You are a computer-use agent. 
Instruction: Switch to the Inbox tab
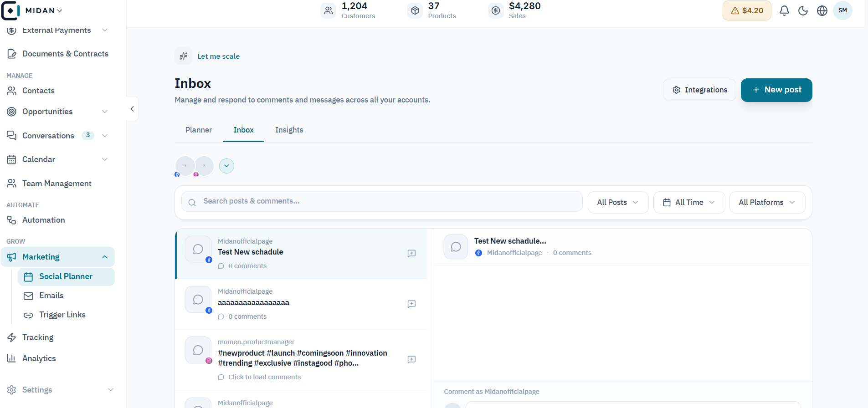[x=243, y=130]
